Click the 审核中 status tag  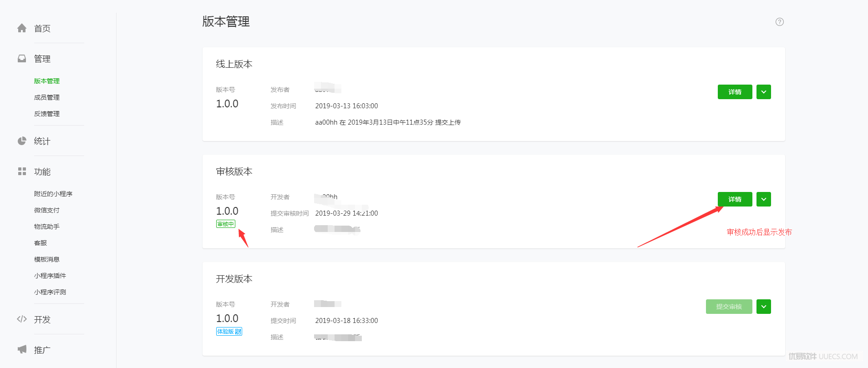pyautogui.click(x=226, y=224)
